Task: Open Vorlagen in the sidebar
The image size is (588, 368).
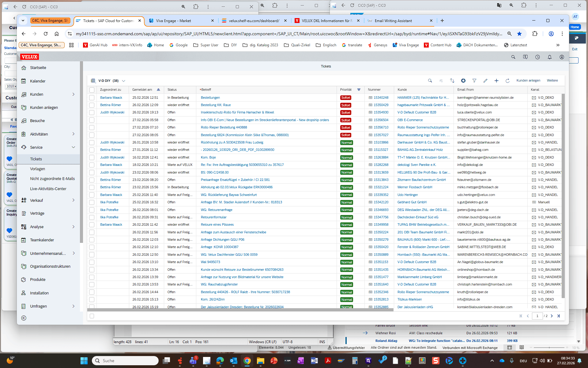Action: 37,169
